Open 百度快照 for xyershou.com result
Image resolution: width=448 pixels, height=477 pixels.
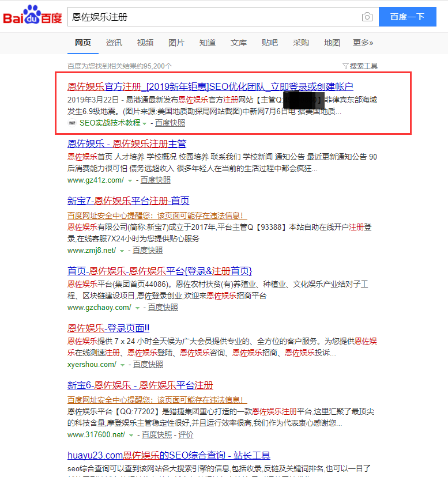pos(148,364)
